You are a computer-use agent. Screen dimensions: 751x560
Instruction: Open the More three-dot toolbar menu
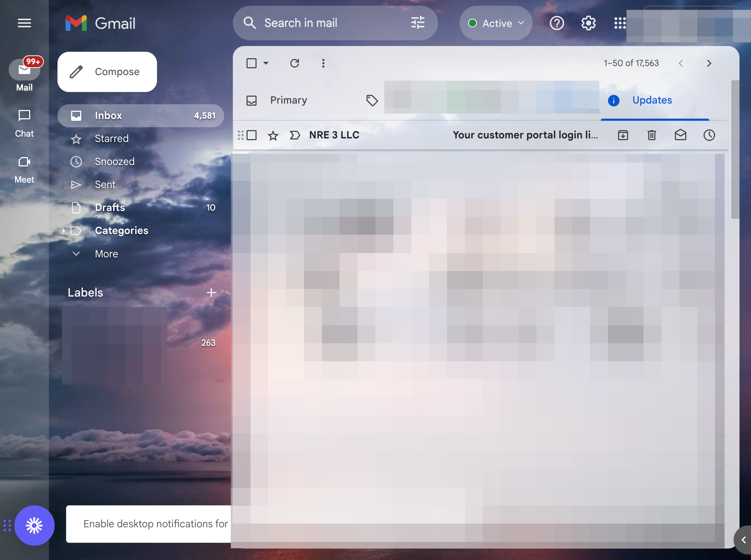(x=323, y=63)
